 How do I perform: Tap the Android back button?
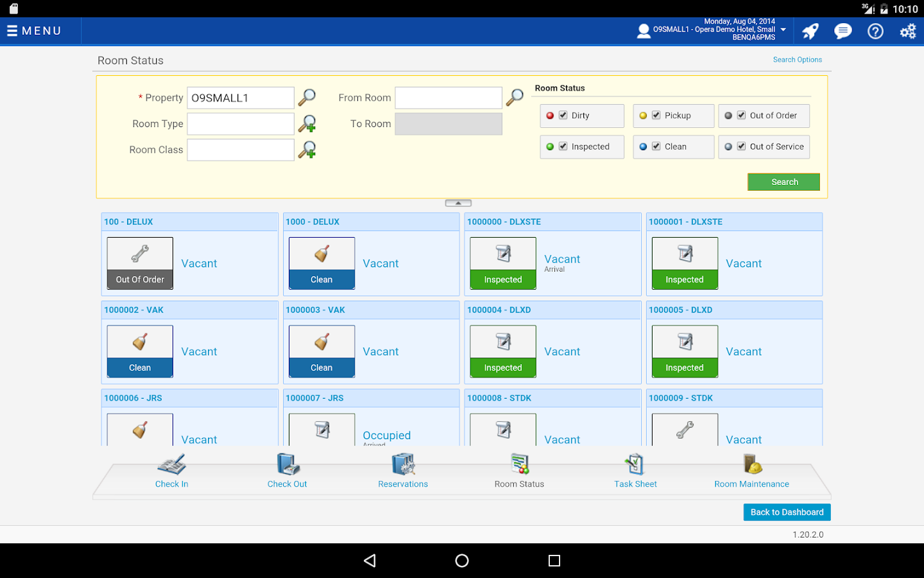click(x=370, y=561)
